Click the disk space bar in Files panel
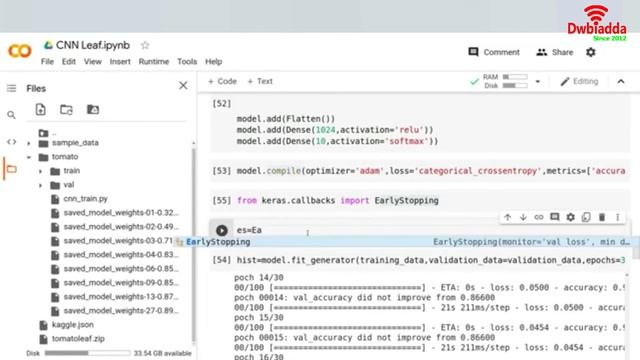Viewport: 640px width, 360px height. 87,353
